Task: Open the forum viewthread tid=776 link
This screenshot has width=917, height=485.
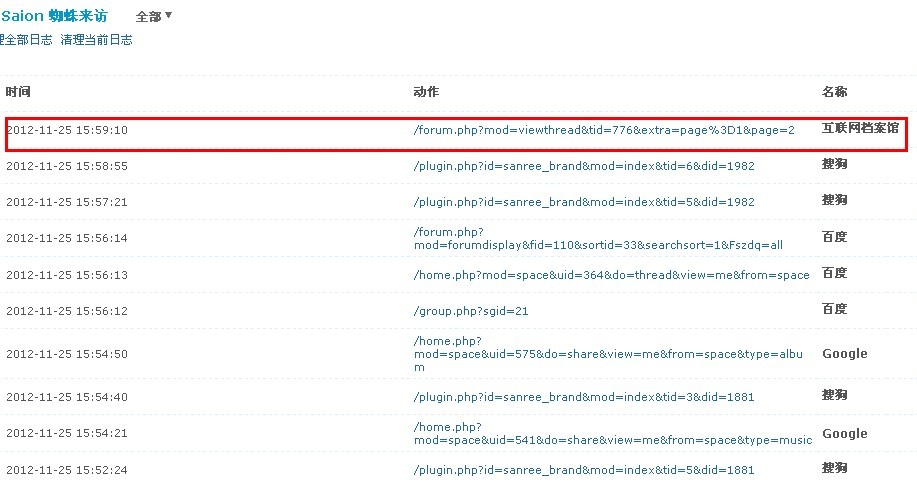Action: [x=604, y=130]
